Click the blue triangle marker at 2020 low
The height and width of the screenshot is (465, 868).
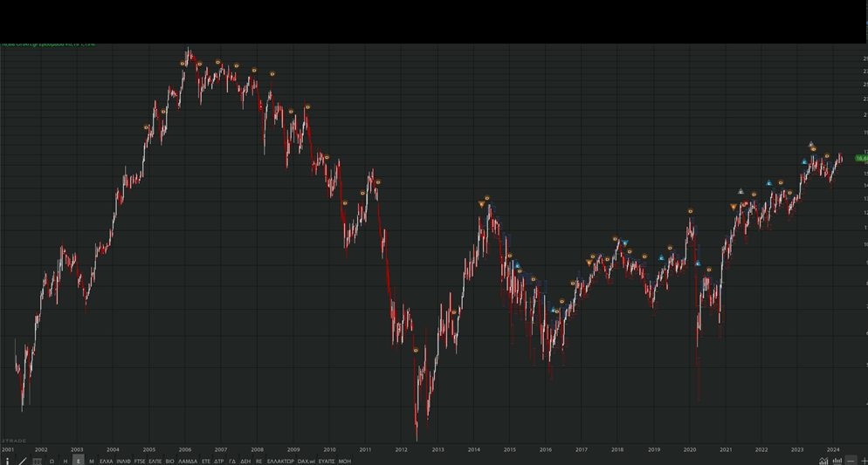point(698,263)
